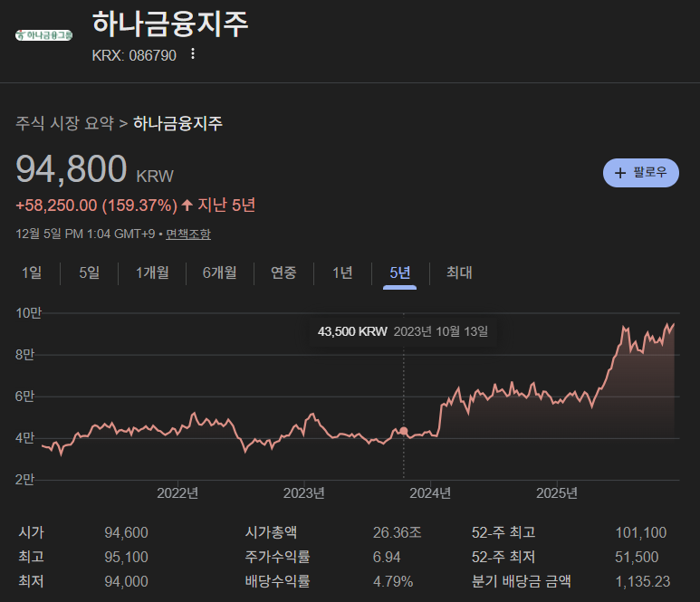
Task: Click the 주식 시장 요약 breadcrumb link
Action: [64, 123]
